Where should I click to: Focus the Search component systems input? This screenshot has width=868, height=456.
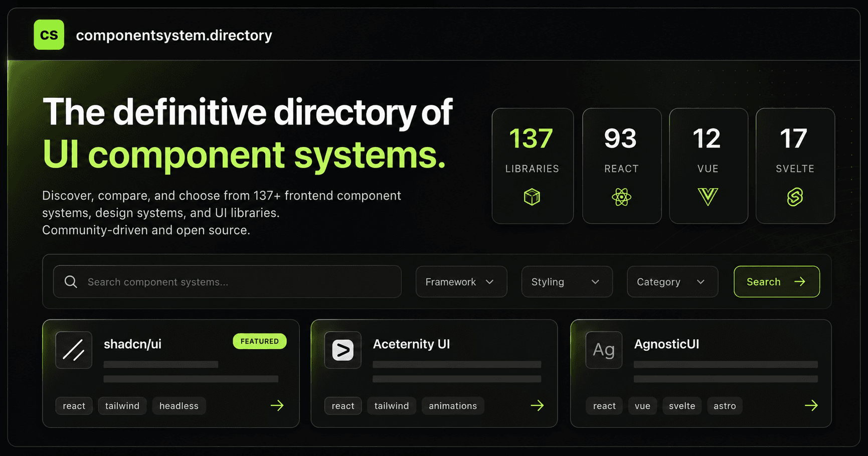coord(227,281)
